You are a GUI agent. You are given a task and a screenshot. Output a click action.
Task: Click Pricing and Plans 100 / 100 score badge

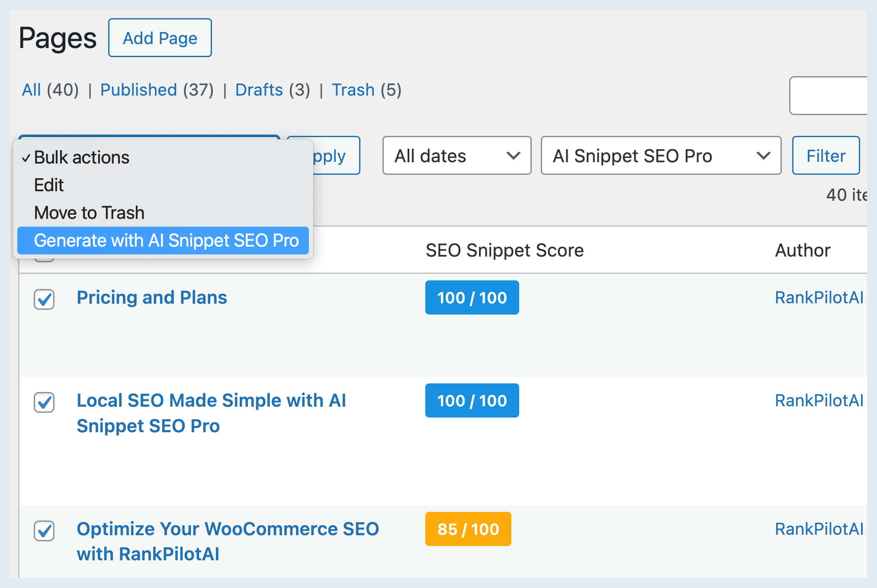pos(472,298)
